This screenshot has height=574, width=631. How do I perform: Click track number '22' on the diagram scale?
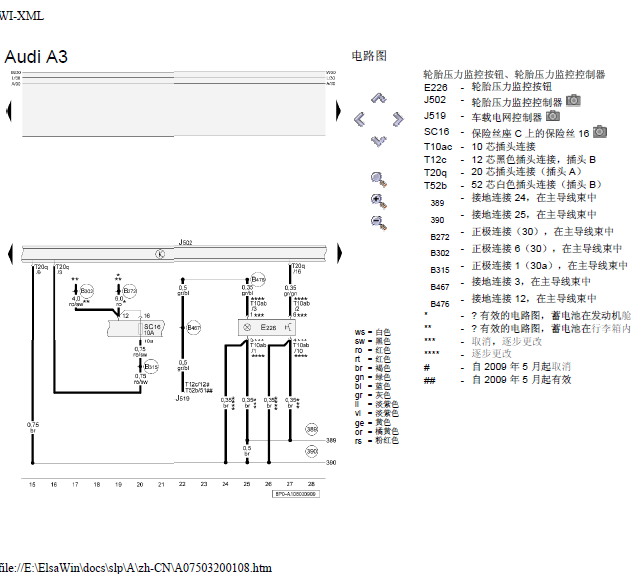[182, 484]
